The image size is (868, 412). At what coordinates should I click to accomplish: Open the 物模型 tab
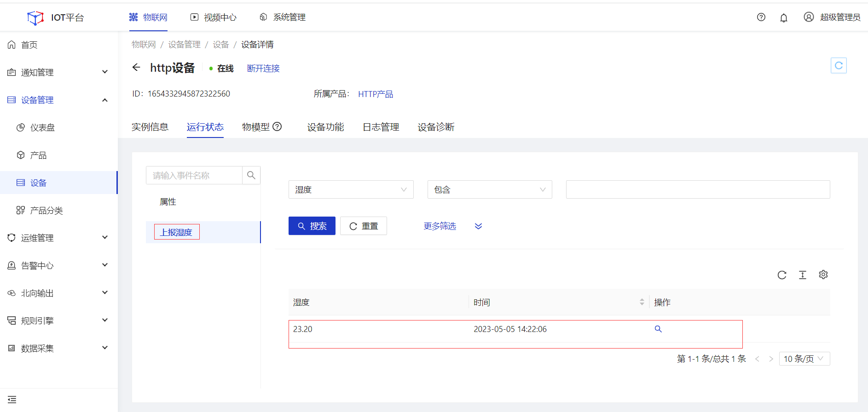[256, 127]
